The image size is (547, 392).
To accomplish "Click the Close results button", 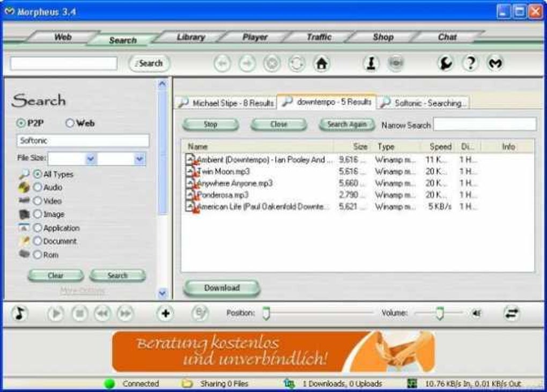I will (x=279, y=124).
